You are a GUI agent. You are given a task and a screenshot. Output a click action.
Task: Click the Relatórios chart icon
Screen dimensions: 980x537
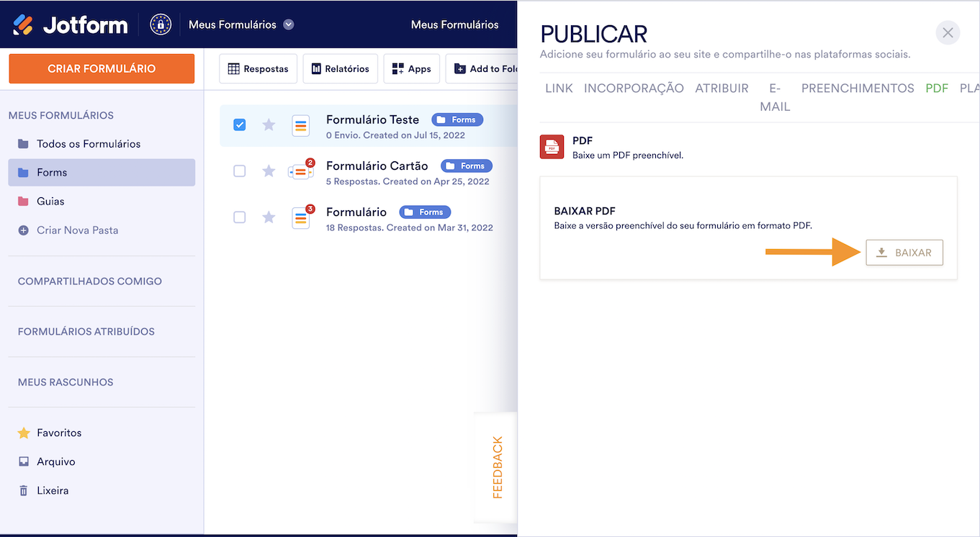coord(316,68)
